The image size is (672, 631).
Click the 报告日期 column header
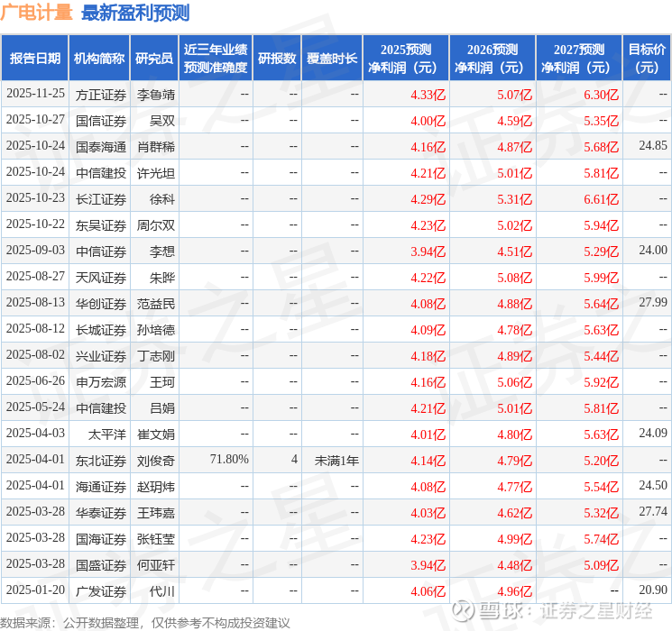[x=34, y=59]
